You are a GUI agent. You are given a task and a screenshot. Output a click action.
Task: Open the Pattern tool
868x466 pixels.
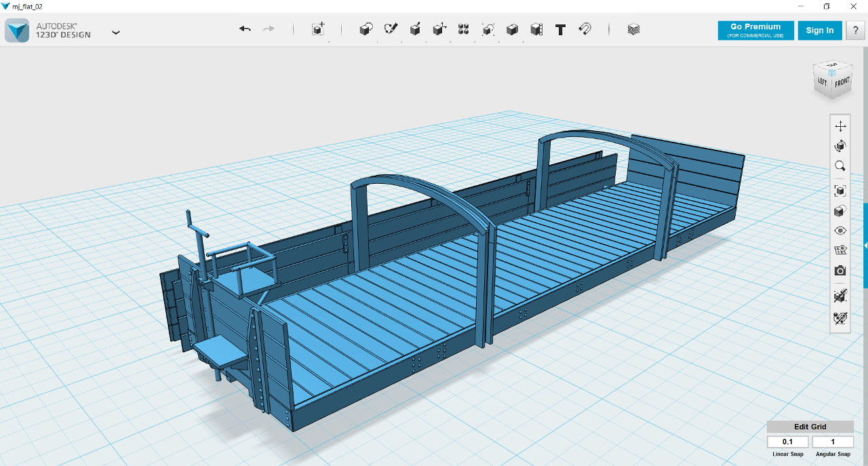(x=464, y=29)
